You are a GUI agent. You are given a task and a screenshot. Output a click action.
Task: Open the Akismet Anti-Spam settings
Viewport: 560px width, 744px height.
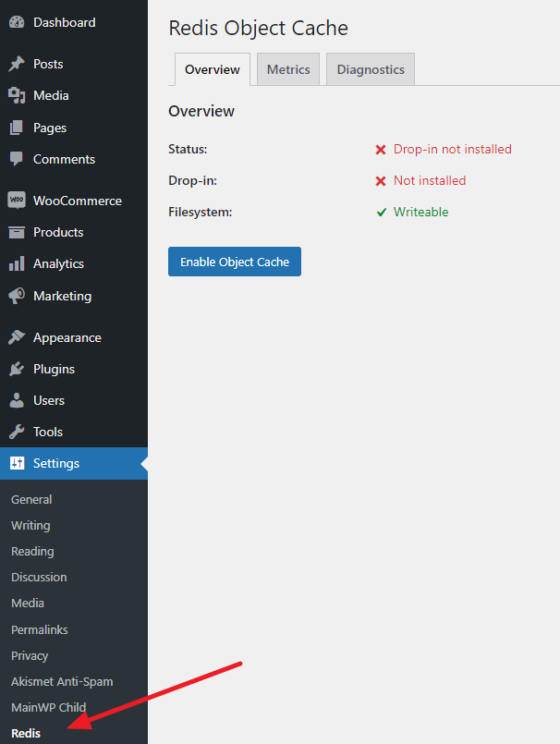point(62,681)
